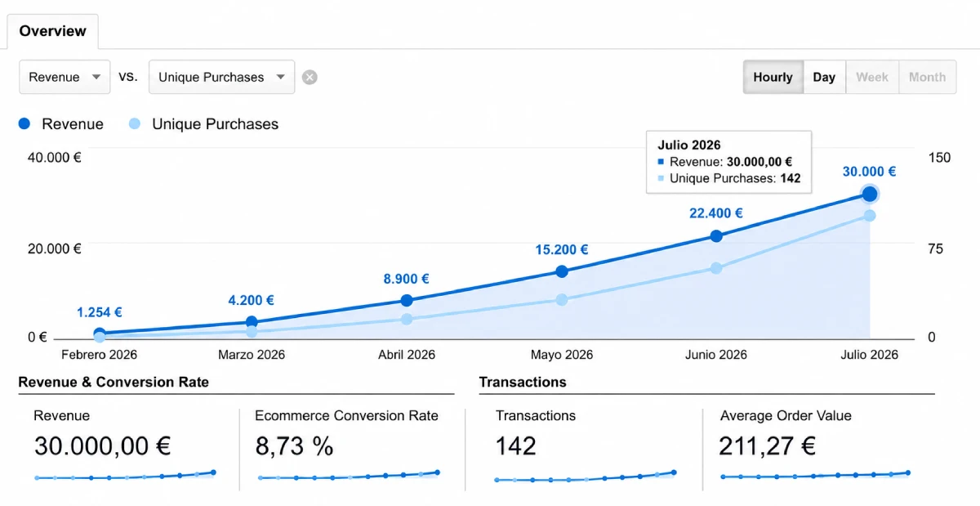Image resolution: width=980 pixels, height=506 pixels.
Task: Click the 211,27 € average order value
Action: tap(768, 446)
